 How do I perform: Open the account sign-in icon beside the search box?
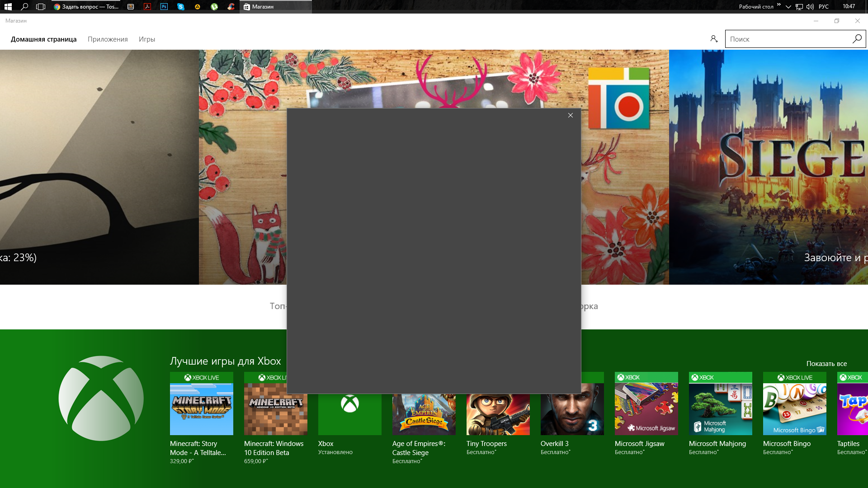(x=714, y=39)
